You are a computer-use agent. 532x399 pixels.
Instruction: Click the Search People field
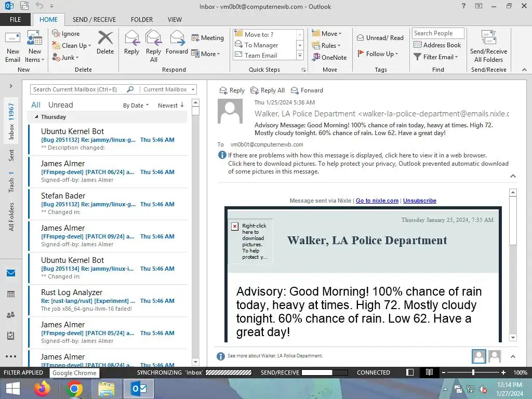[x=438, y=33]
